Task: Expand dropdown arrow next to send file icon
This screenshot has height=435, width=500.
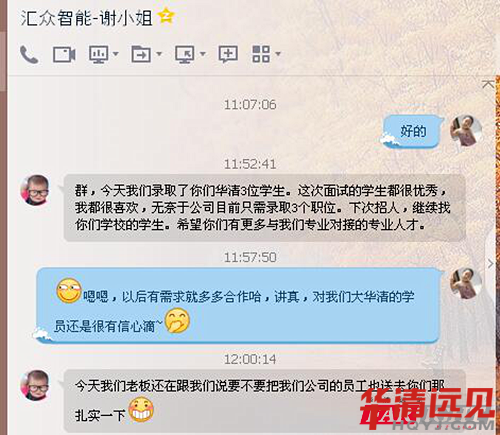Action: [159, 54]
